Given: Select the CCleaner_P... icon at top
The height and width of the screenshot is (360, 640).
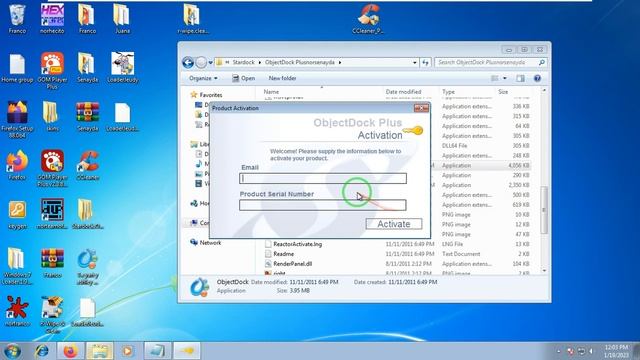Looking at the screenshot, I should pos(368,19).
